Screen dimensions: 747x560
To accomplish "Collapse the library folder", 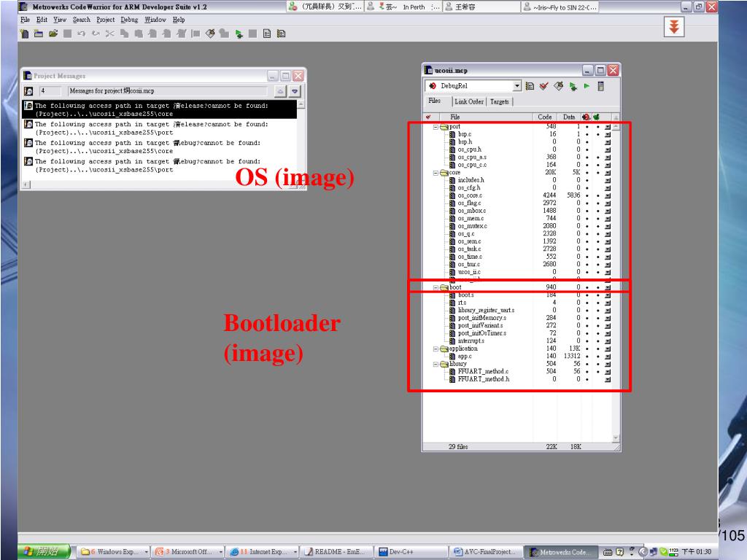I will click(x=436, y=365).
